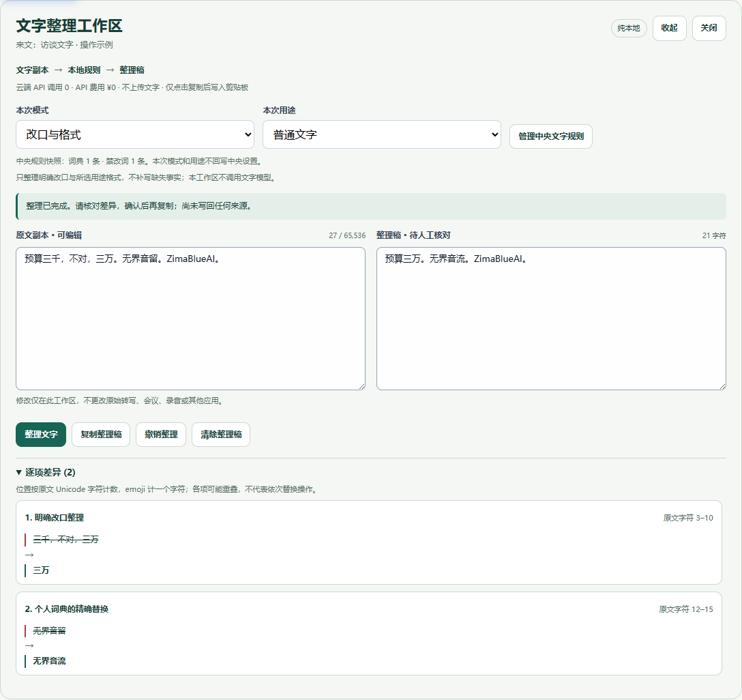The height and width of the screenshot is (700, 742).
Task: Click into the 整理稿 text area
Action: click(x=551, y=319)
